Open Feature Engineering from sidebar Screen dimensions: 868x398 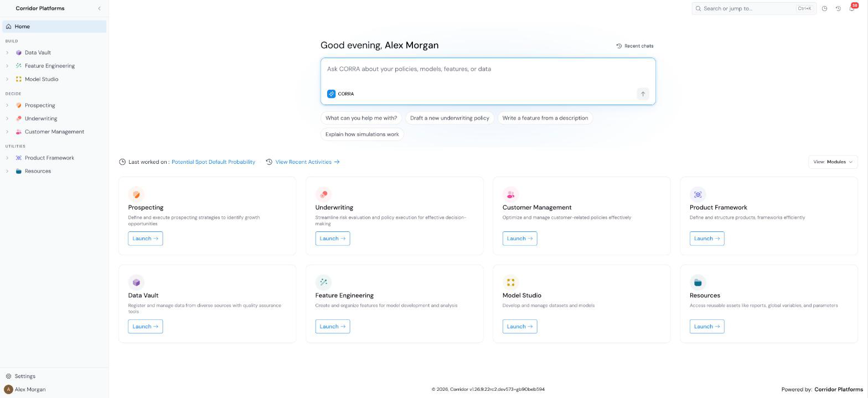(x=50, y=66)
